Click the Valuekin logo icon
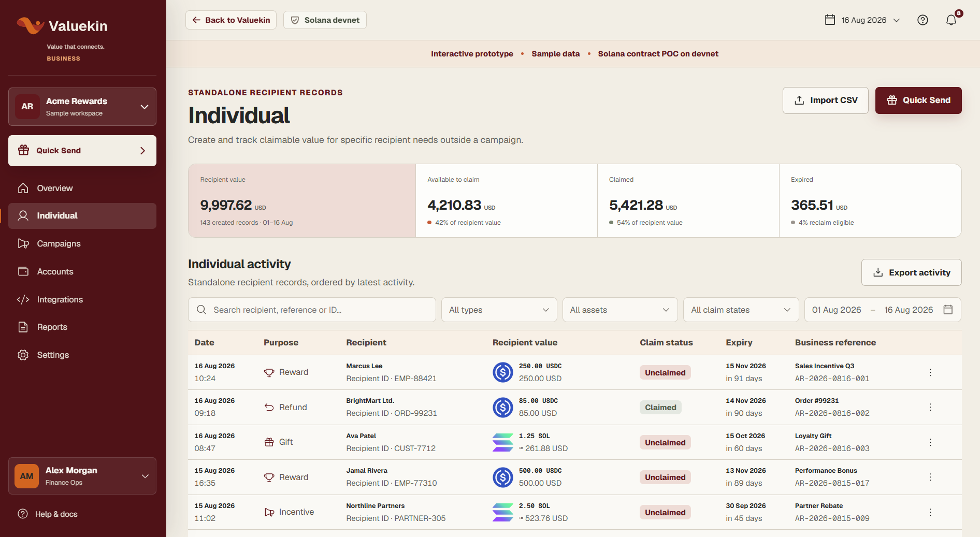 pos(30,25)
